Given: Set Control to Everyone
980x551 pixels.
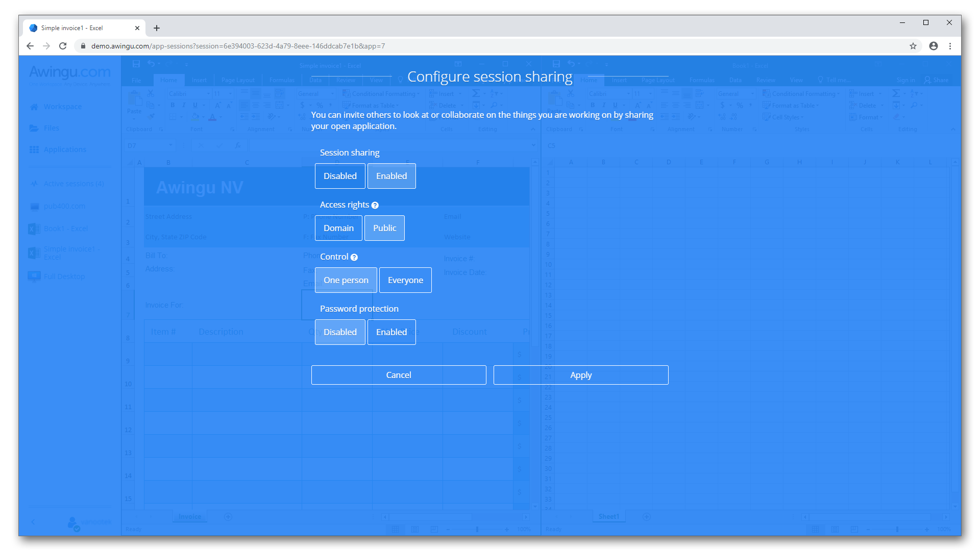Looking at the screenshot, I should click(x=405, y=280).
